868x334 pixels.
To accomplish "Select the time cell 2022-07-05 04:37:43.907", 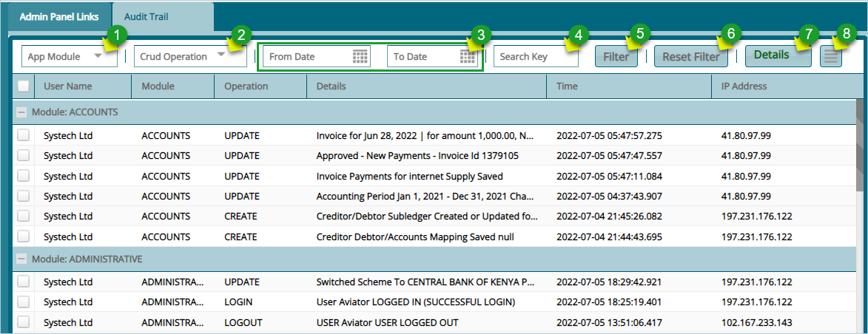I will (x=609, y=197).
